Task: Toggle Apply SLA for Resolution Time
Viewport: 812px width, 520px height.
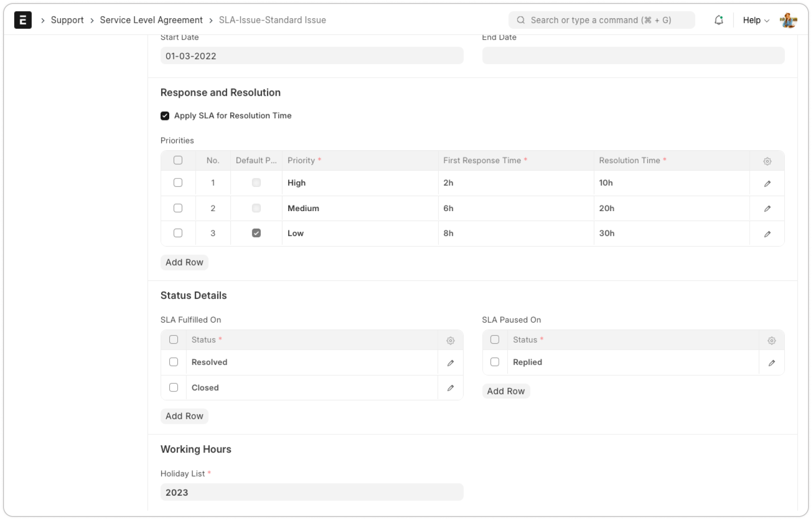Action: click(x=165, y=116)
